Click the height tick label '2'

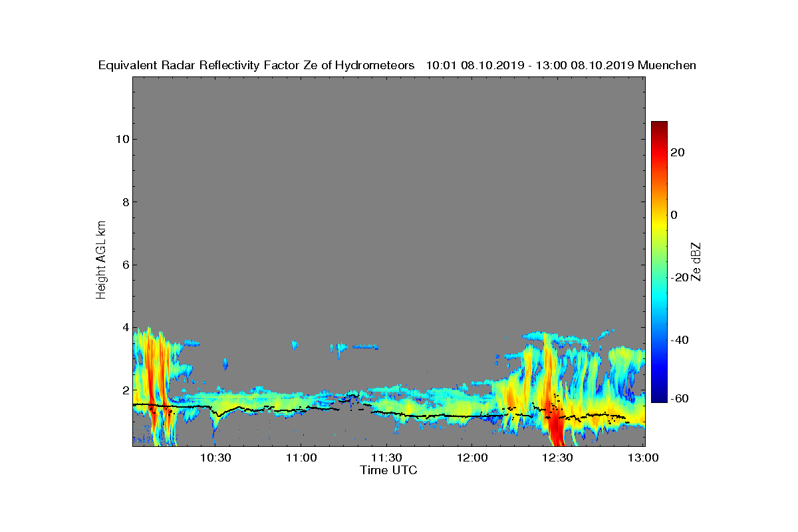[124, 390]
